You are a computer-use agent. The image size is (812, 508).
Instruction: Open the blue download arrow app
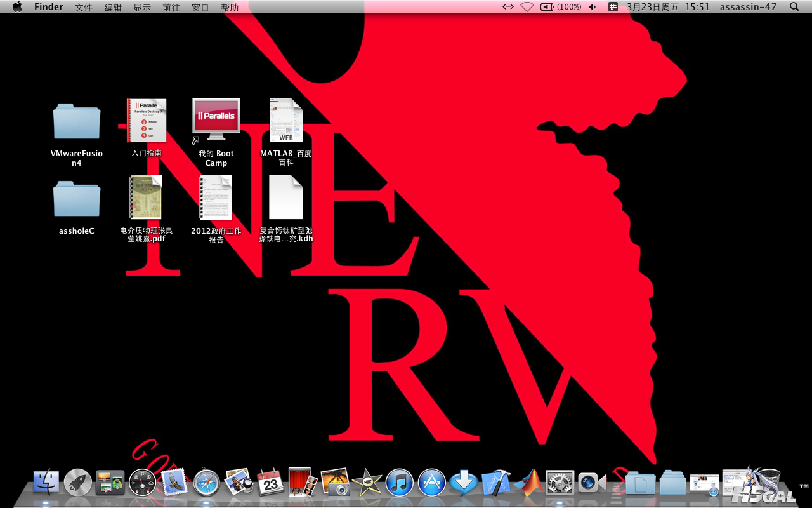click(x=464, y=483)
